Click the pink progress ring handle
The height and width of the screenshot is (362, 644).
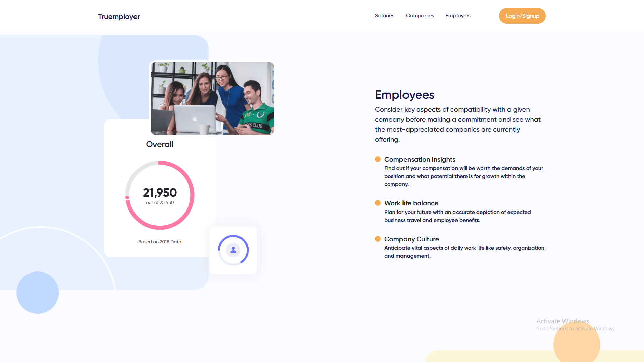tap(127, 198)
